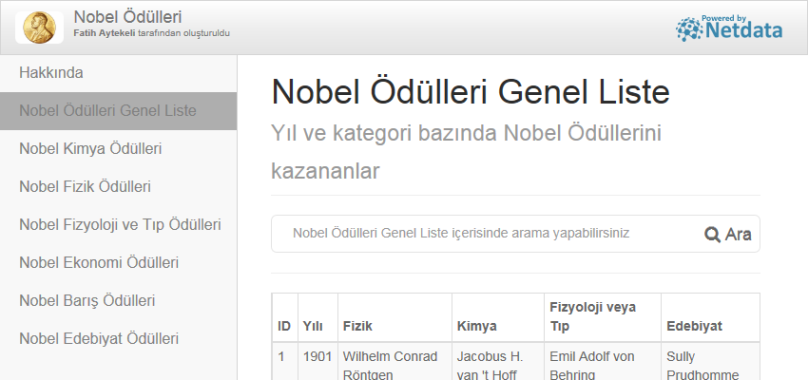Click the Kimya column header

pyautogui.click(x=498, y=317)
